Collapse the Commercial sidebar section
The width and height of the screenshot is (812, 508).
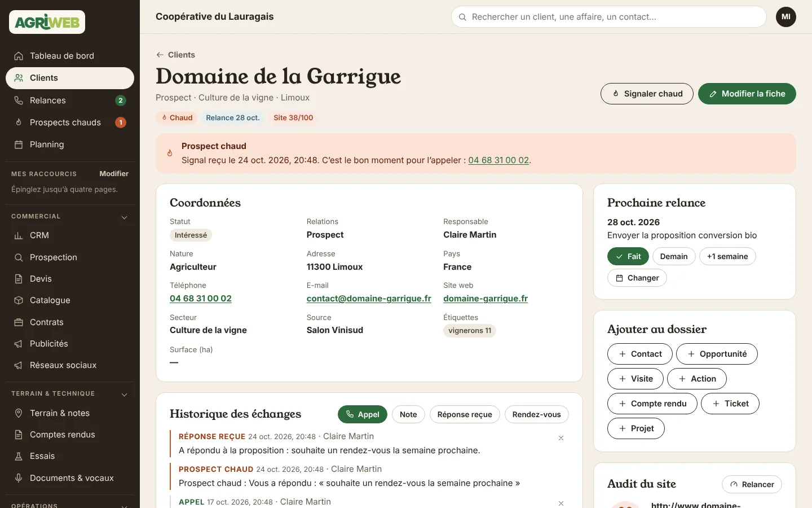pos(125,217)
